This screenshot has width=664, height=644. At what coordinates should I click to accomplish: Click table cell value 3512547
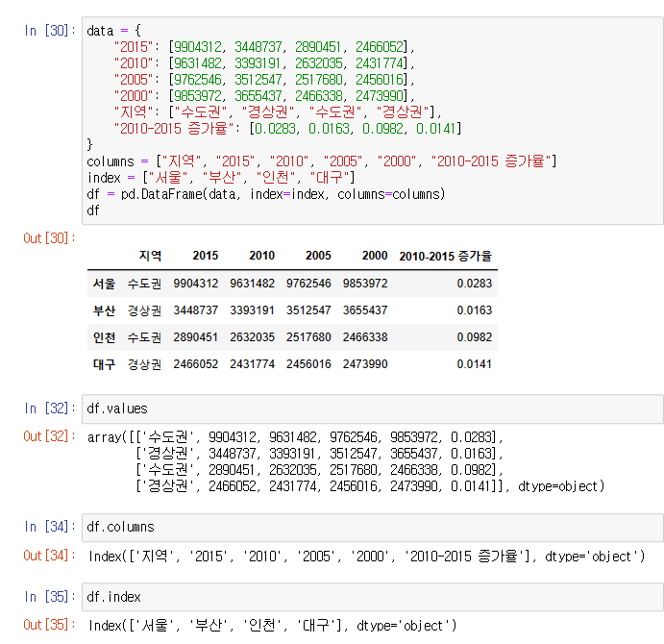[308, 310]
